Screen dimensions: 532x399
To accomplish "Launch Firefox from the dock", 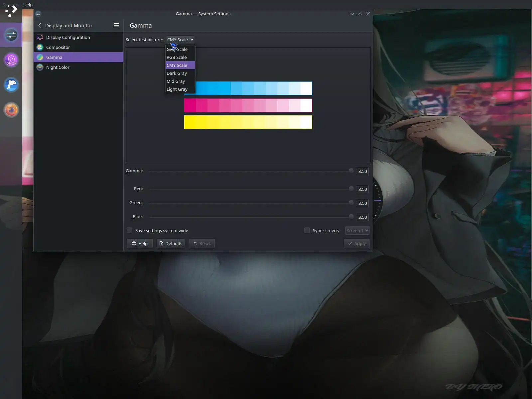I will [11, 110].
